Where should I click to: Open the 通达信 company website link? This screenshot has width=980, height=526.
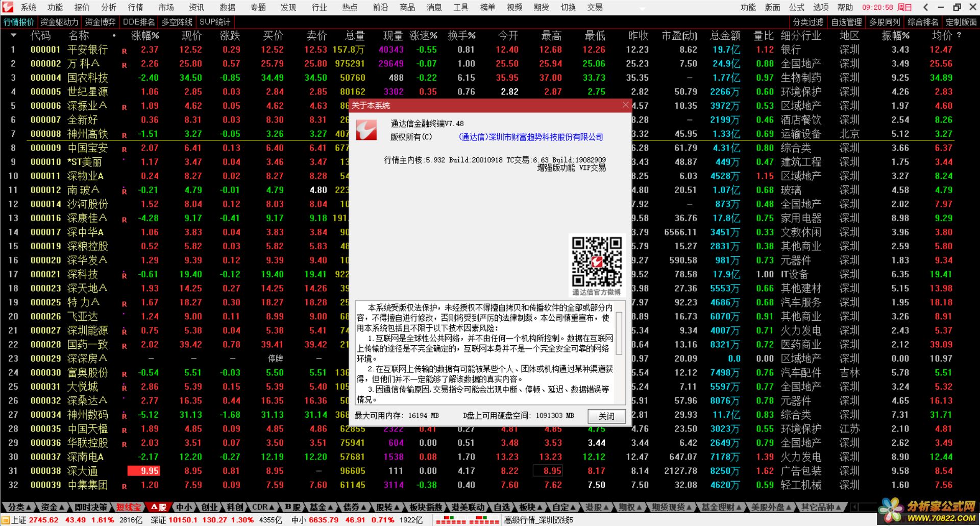531,137
